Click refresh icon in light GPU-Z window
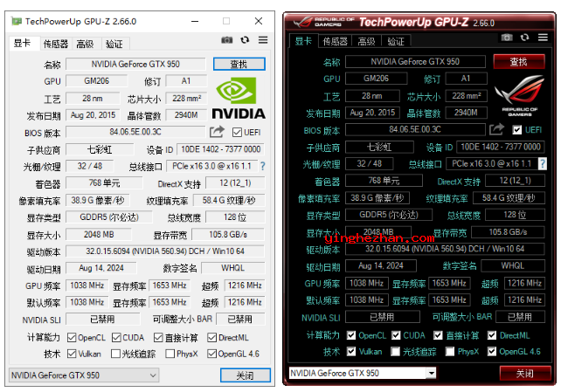Image resolution: width=561 pixels, height=392 pixels. pyautogui.click(x=245, y=39)
